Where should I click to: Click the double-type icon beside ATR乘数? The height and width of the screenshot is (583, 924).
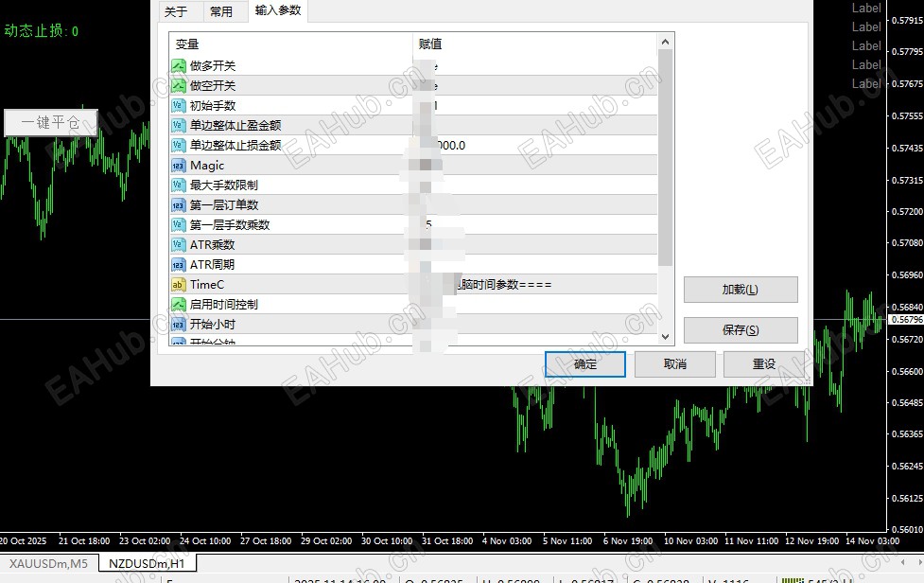click(177, 244)
